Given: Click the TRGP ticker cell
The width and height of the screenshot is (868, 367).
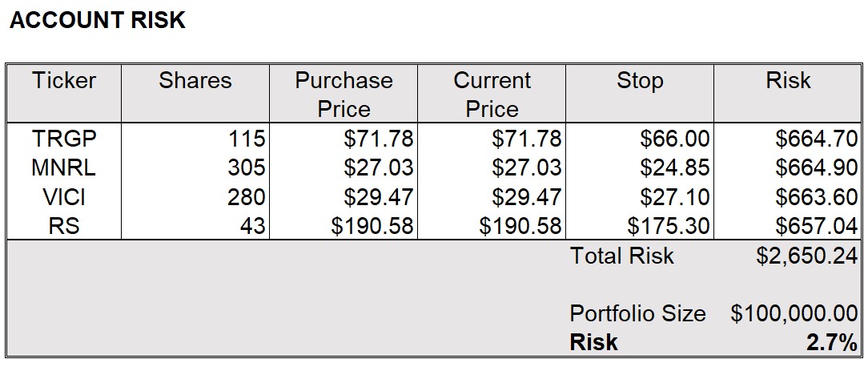Looking at the screenshot, I should 64,139.
